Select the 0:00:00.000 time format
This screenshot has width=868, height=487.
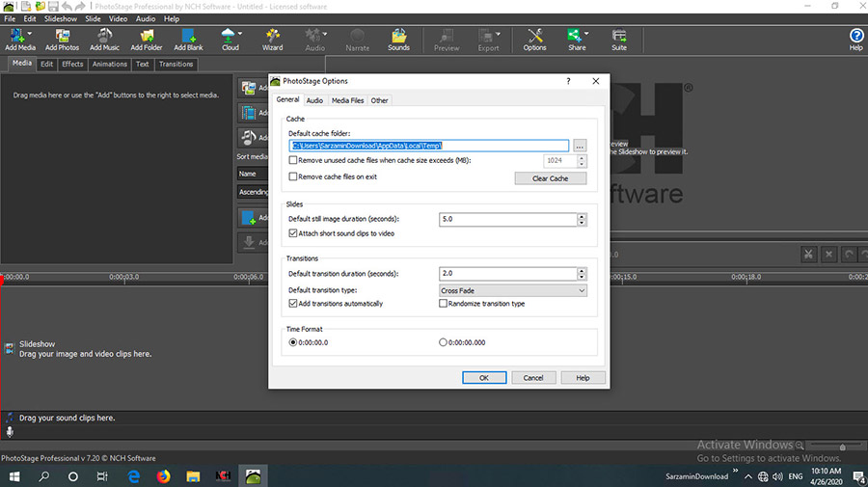443,342
